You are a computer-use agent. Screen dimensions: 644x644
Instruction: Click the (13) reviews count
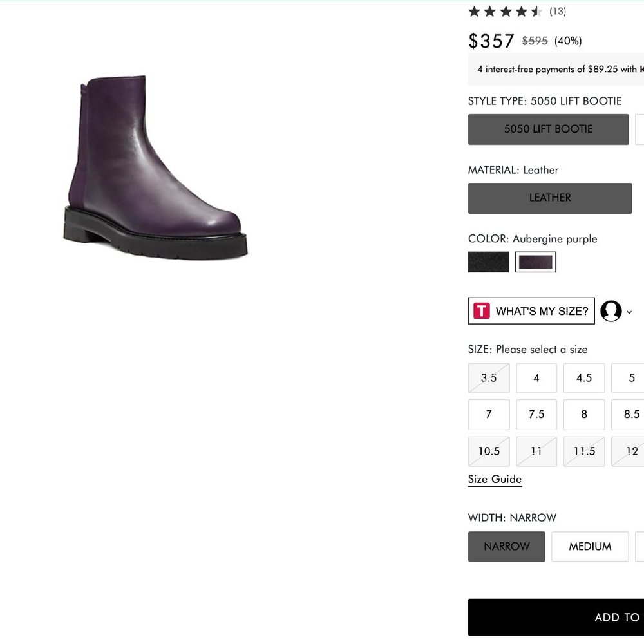coord(558,11)
